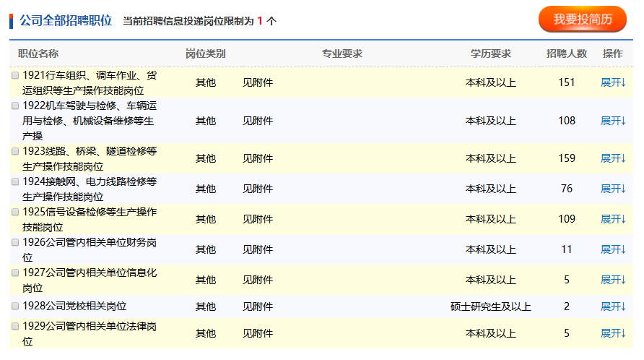The image size is (644, 360).
Task: Select the 1924接触网 position checkbox
Action: (x=15, y=181)
